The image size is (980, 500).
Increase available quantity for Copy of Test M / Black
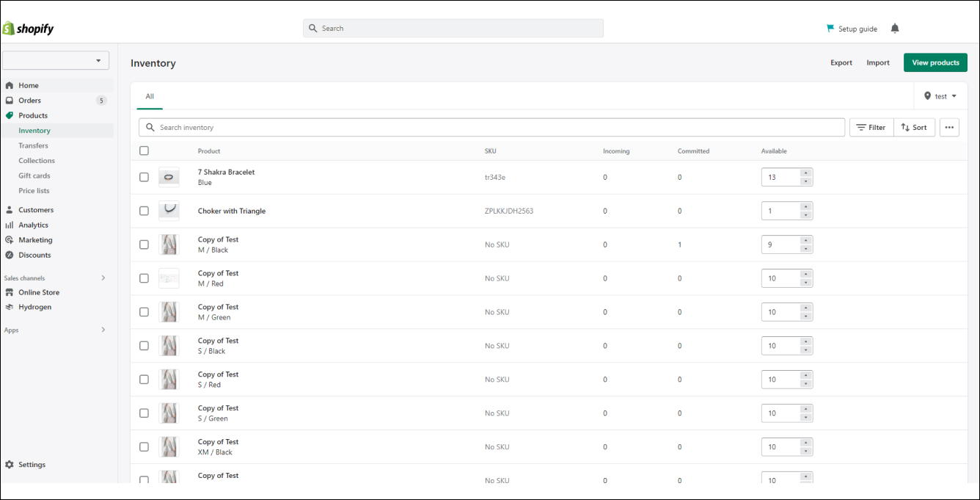[806, 241]
